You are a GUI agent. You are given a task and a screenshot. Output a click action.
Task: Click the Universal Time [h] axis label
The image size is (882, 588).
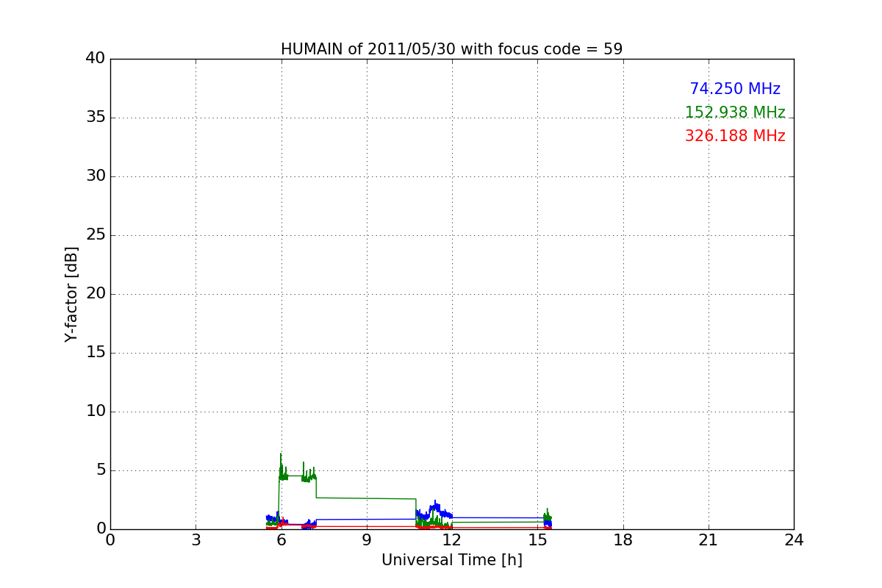(x=452, y=560)
